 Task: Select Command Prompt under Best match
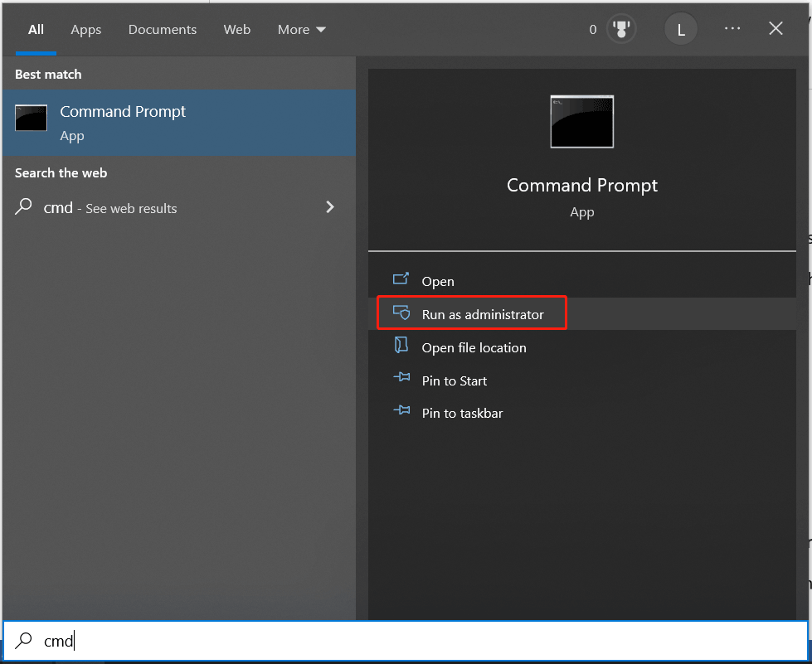[x=178, y=123]
